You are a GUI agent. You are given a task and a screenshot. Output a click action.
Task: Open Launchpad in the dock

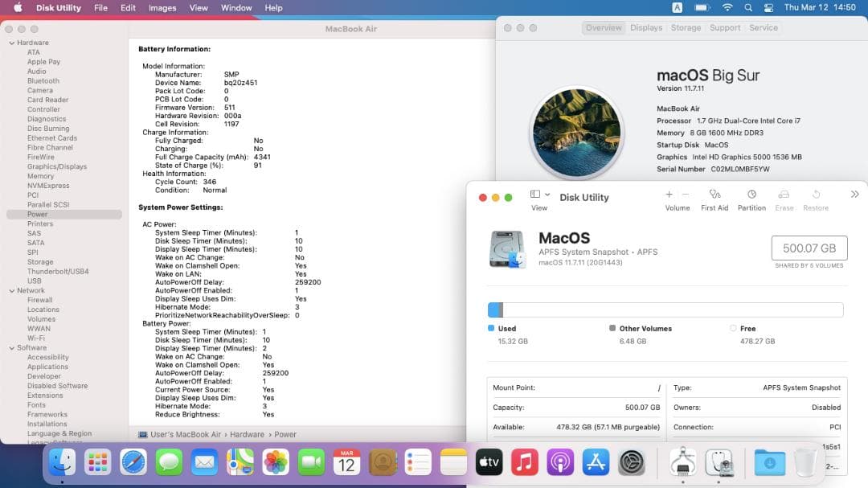tap(98, 462)
